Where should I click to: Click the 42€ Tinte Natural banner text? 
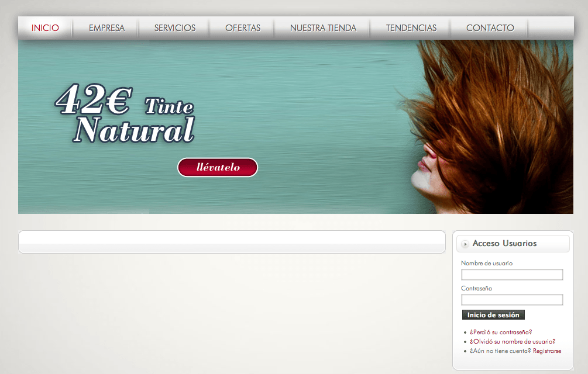pos(125,113)
